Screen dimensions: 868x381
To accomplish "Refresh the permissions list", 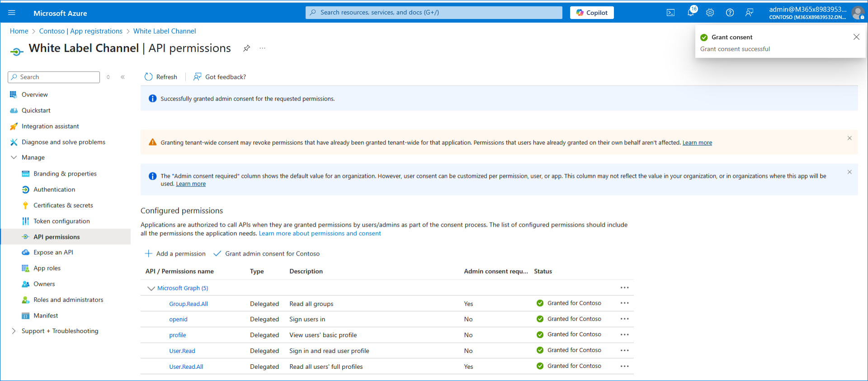I will coord(160,77).
